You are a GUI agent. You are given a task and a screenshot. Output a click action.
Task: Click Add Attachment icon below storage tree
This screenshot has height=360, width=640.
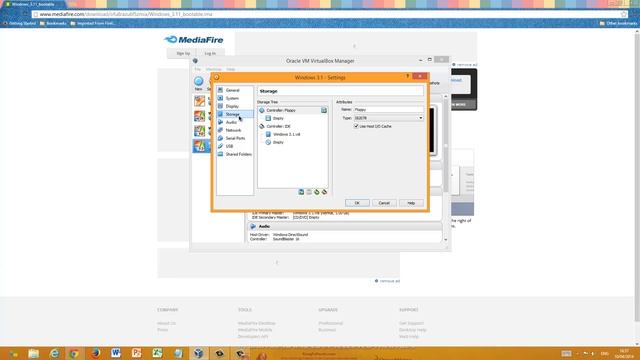tap(317, 192)
